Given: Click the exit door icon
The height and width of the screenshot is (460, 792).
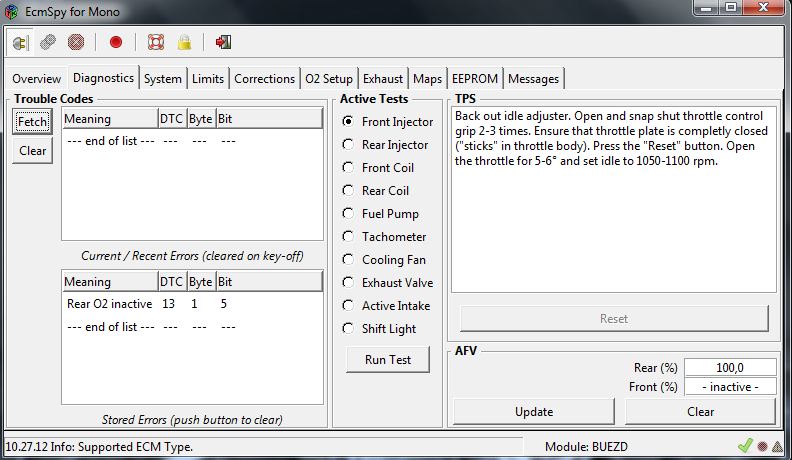Looking at the screenshot, I should (223, 42).
